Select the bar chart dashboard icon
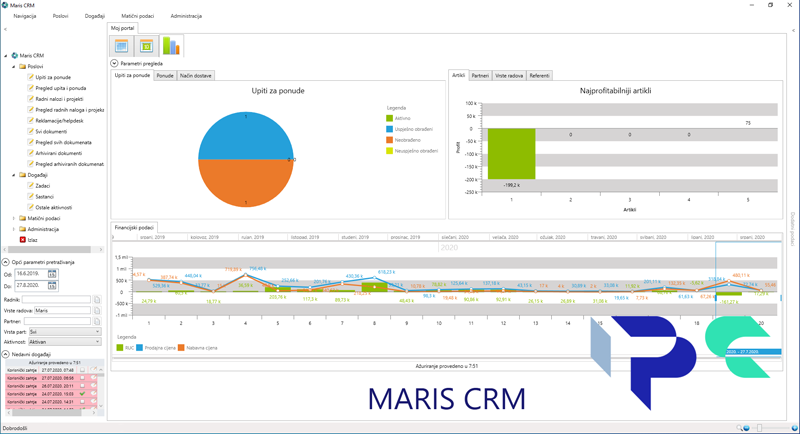Image resolution: width=800 pixels, height=434 pixels. coord(171,45)
